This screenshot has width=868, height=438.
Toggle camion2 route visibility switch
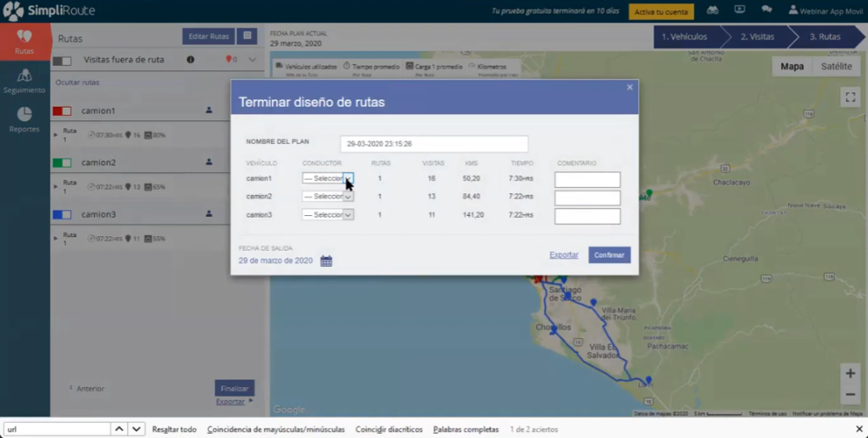(x=62, y=164)
